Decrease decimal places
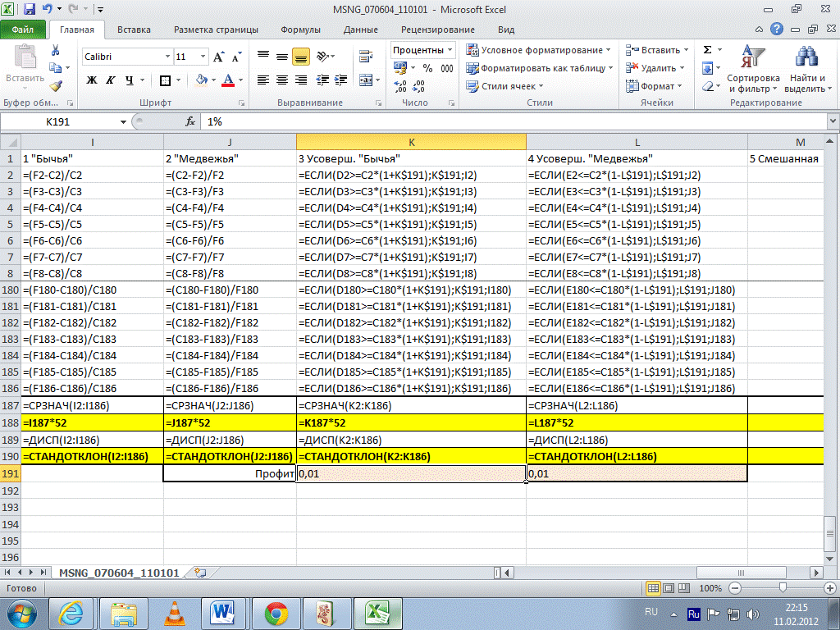Screen dimensions: 840x630 point(419,86)
